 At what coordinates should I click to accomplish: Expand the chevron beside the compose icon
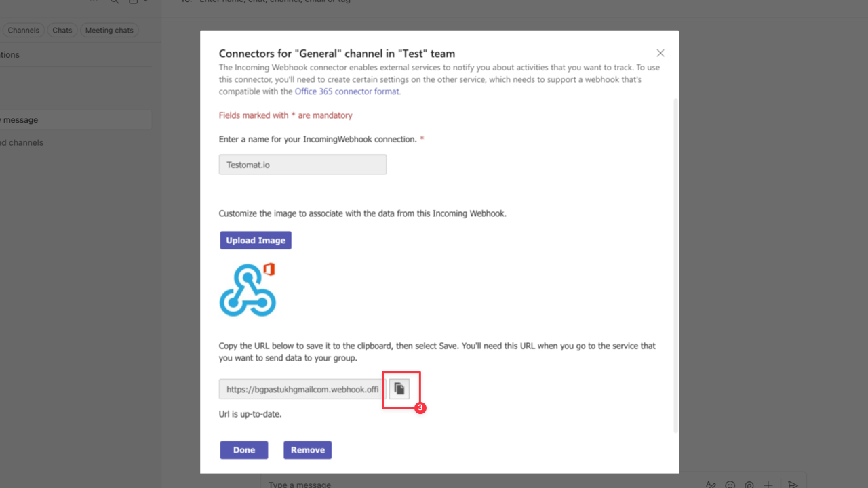click(x=146, y=2)
